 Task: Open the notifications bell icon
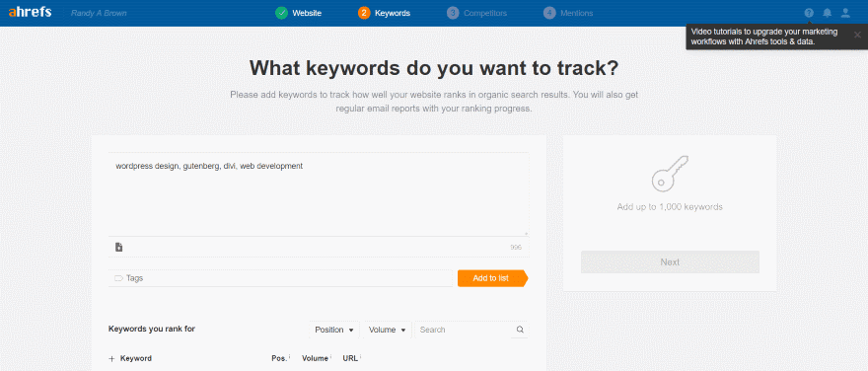[x=827, y=13]
